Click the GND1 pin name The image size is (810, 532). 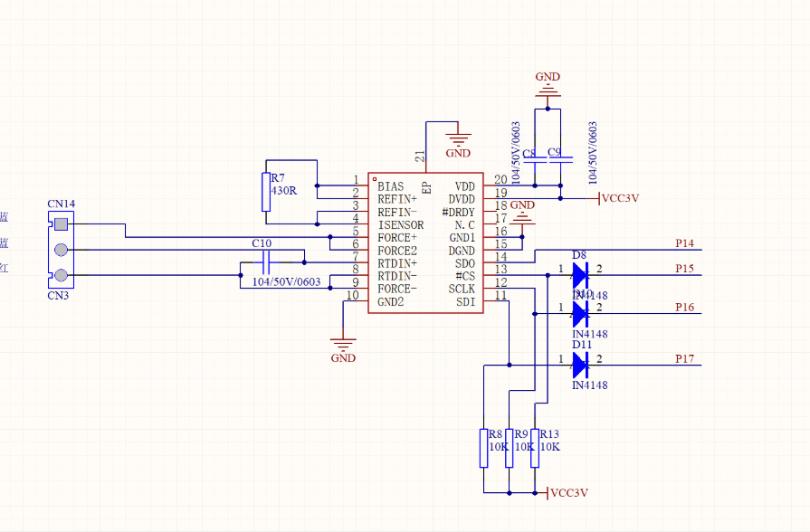(x=462, y=238)
